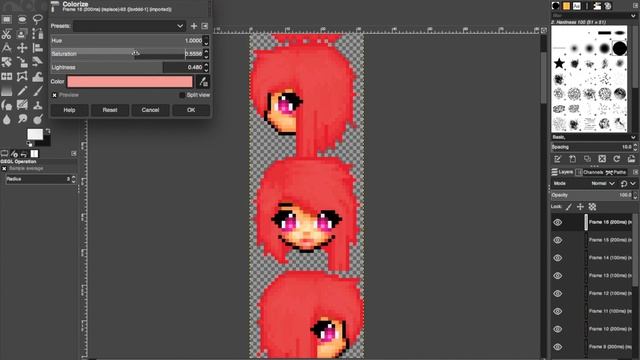640x360 pixels.
Task: Swap foreground and background colors
Action: (x=48, y=131)
